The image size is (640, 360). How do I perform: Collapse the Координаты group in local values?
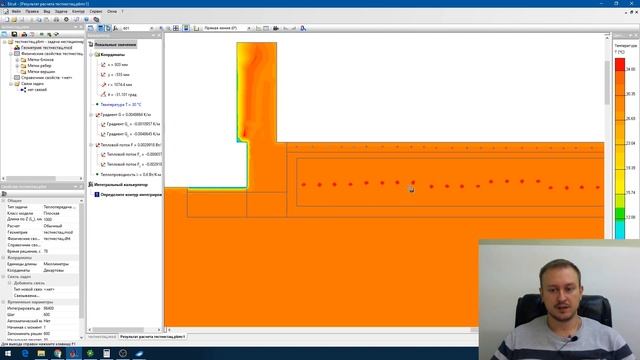92,54
